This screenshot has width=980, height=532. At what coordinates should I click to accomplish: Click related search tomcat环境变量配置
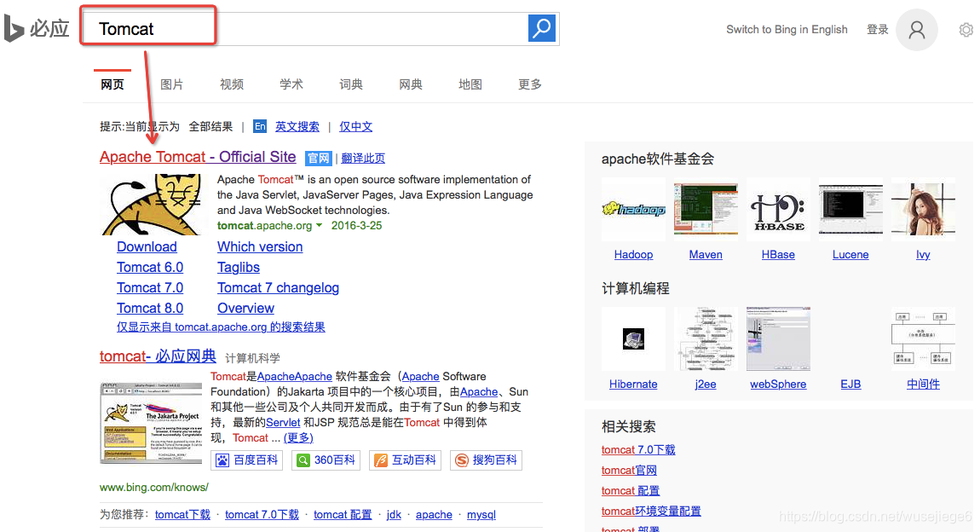(650, 512)
